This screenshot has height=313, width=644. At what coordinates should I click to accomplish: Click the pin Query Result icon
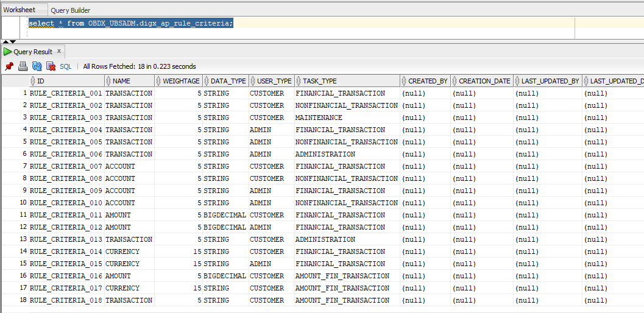pyautogui.click(x=9, y=66)
